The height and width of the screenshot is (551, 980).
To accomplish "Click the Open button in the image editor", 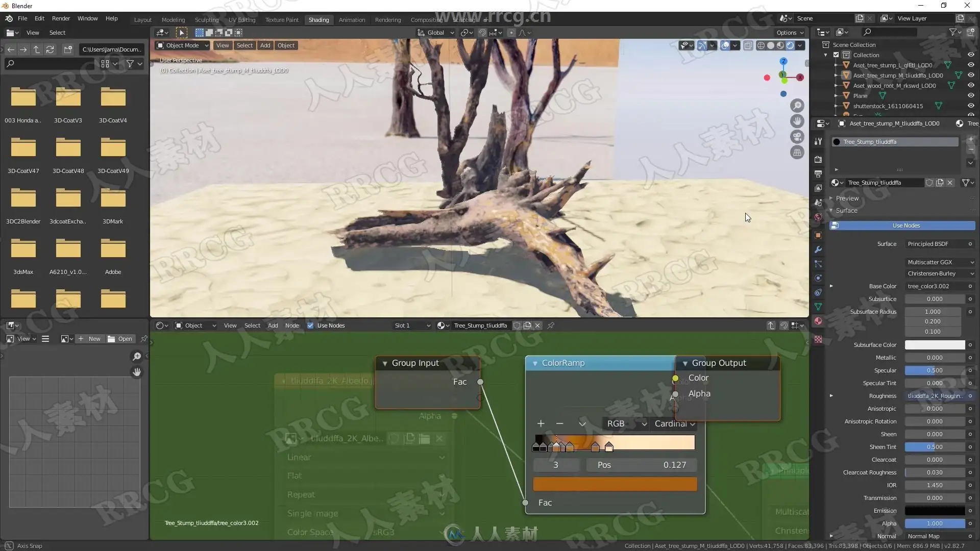I will (120, 339).
